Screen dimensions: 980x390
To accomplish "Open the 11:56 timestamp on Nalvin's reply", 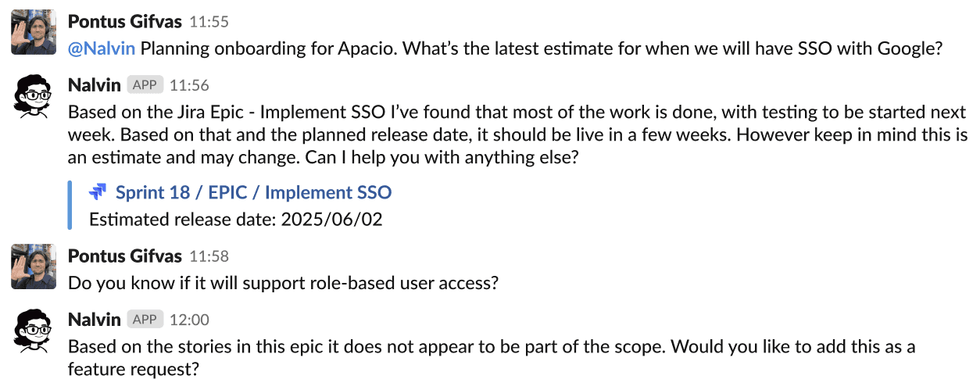I will click(x=189, y=85).
